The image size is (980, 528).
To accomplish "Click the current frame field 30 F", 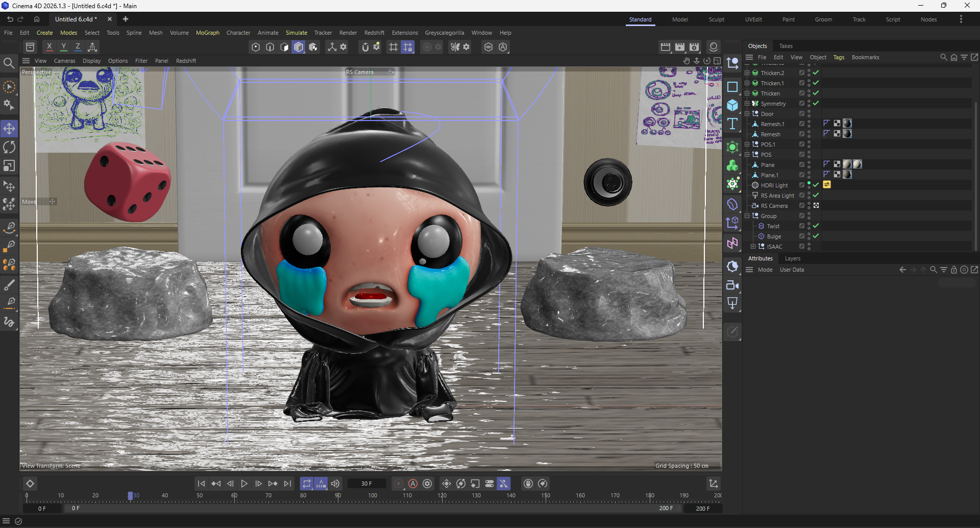I will (366, 484).
